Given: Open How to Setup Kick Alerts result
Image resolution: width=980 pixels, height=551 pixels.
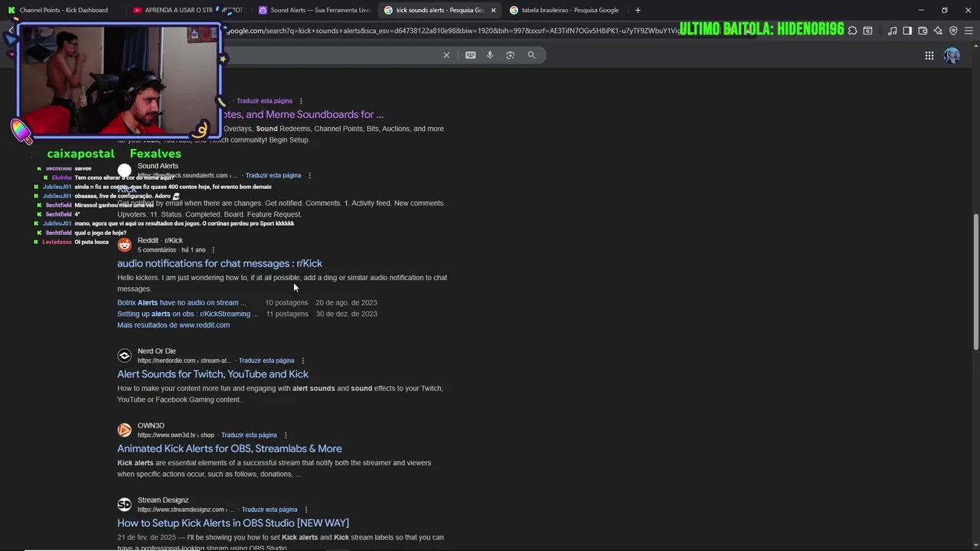Looking at the screenshot, I should click(x=233, y=523).
